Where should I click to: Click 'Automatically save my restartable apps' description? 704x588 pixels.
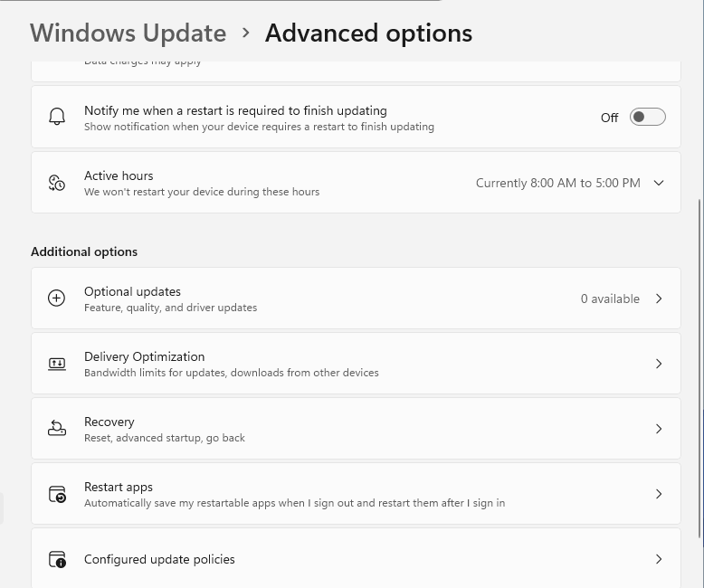pos(294,503)
